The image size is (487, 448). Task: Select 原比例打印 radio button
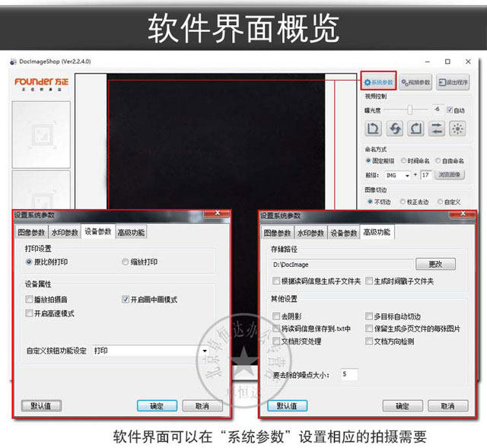click(x=29, y=262)
